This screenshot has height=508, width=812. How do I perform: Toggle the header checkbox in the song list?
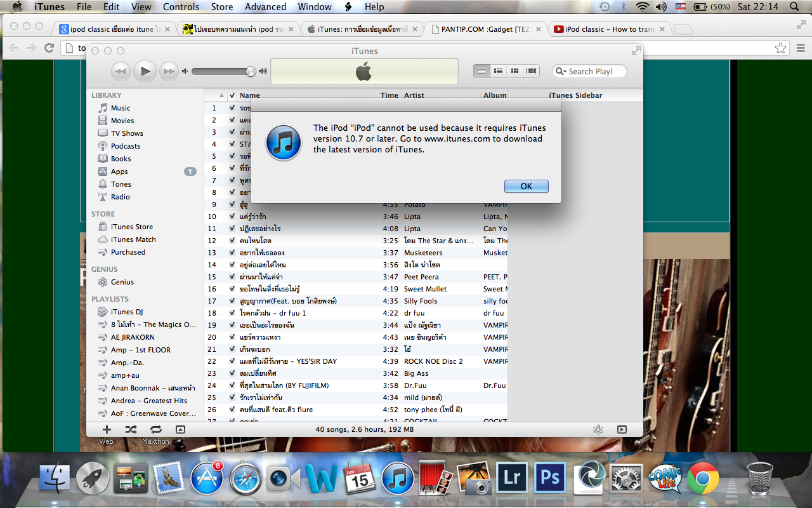(x=232, y=95)
